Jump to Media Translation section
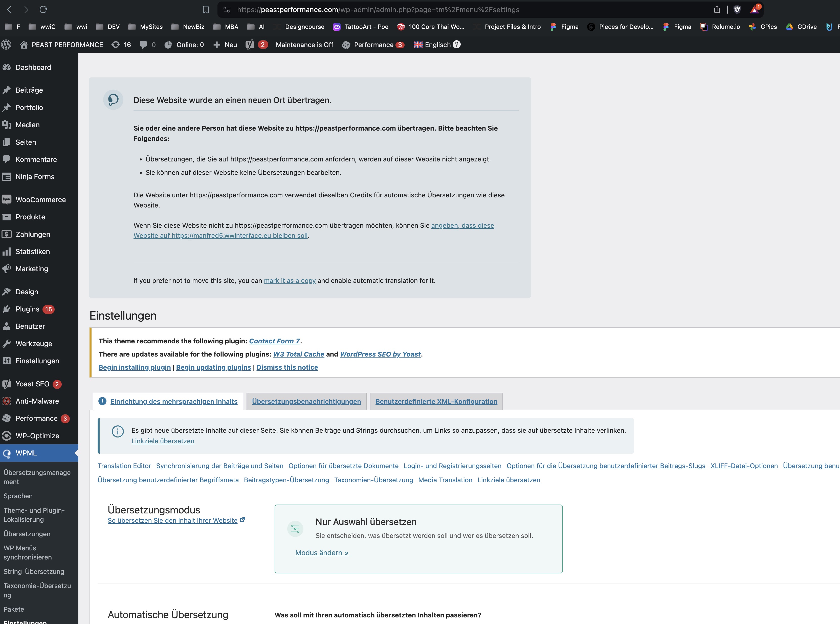 click(445, 480)
